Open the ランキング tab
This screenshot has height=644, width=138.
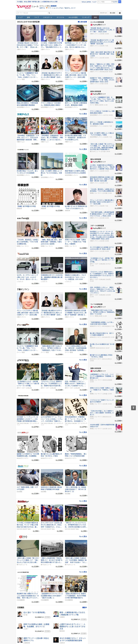click(86, 17)
